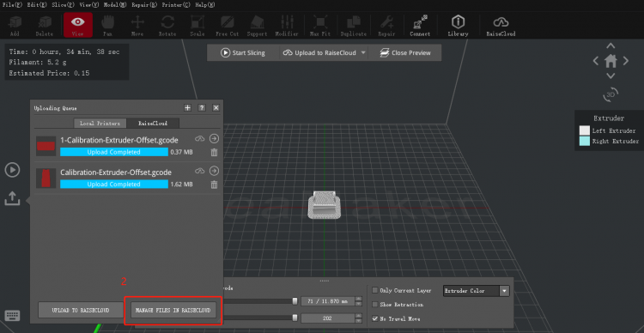The height and width of the screenshot is (333, 644).
Task: Click cloud icon for 1-Calibration-Extruder-Offset.gcode
Action: (x=199, y=139)
